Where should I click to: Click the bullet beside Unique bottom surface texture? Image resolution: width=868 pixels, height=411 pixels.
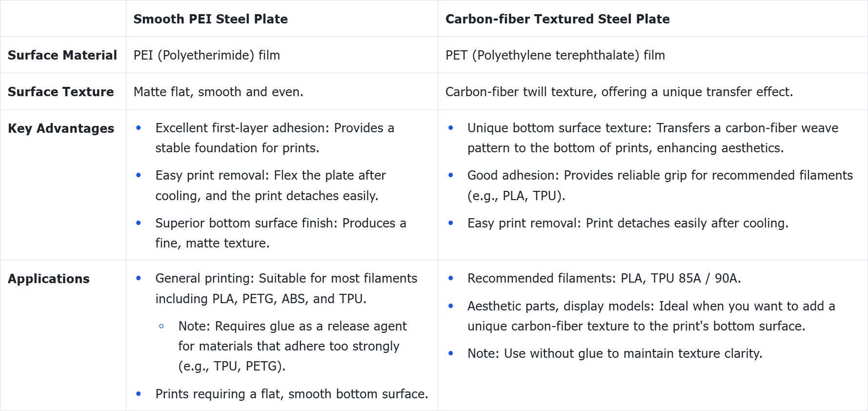coord(451,128)
